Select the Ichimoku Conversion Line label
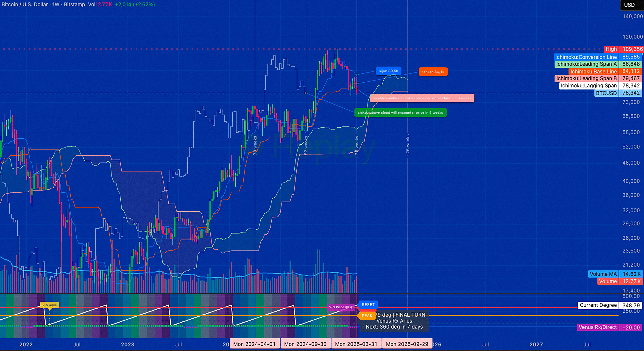The height and width of the screenshot is (351, 644). pos(586,57)
